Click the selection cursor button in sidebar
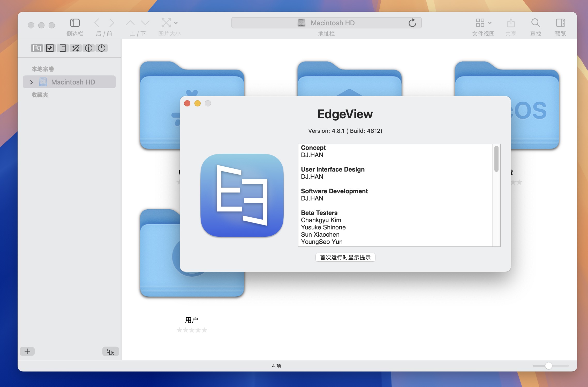 [x=111, y=351]
